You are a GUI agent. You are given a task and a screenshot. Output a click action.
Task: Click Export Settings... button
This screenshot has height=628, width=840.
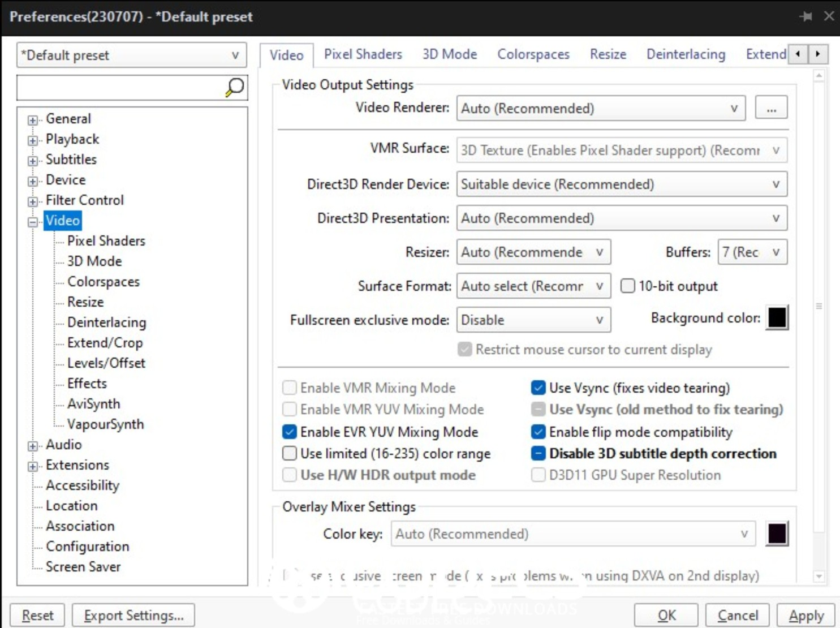(x=133, y=615)
